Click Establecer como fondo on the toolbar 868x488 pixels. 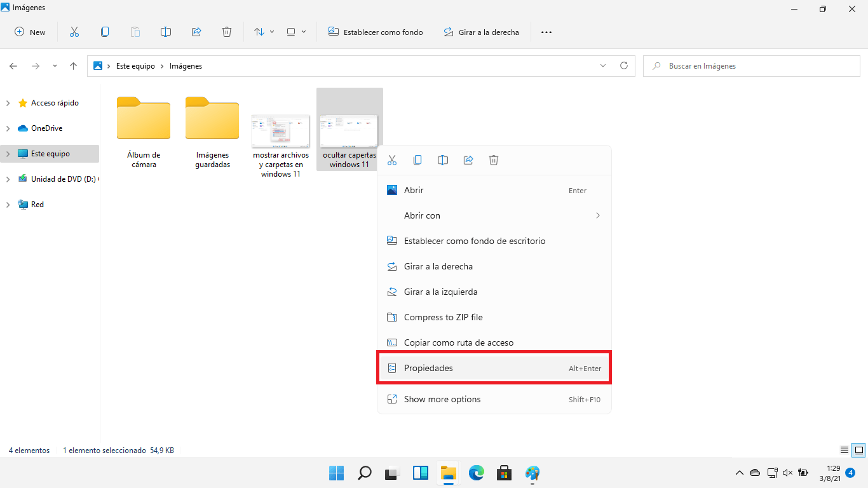coord(376,32)
